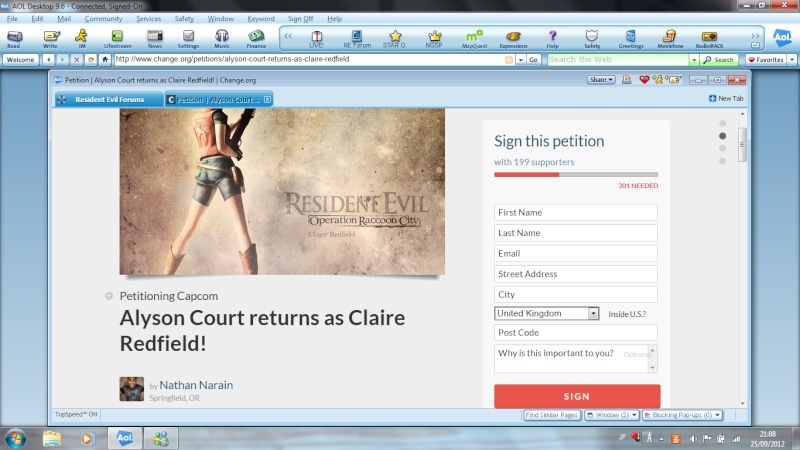The width and height of the screenshot is (800, 450).
Task: Open the Expressions icon
Action: (513, 38)
